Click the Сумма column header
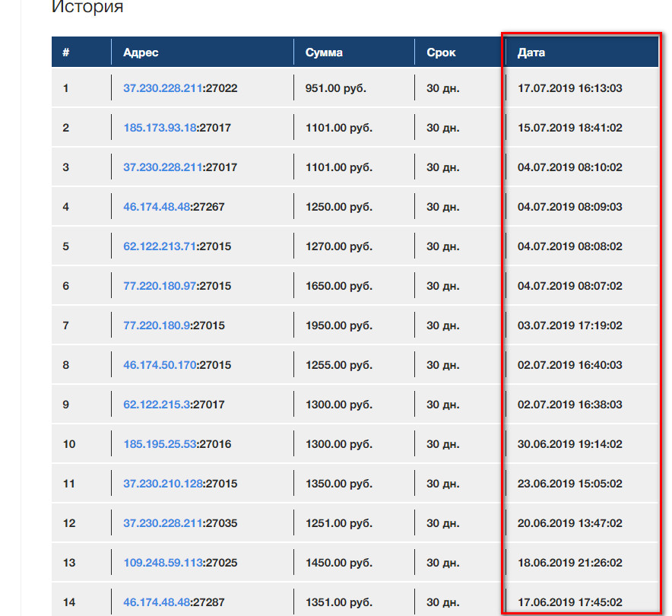 tap(324, 52)
